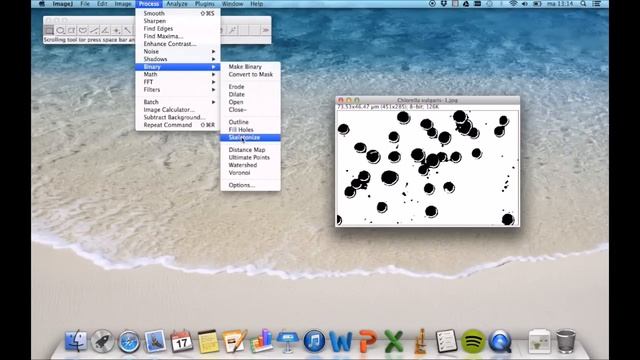Viewport: 640px width, 360px height.
Task: Open Spotify from the dock
Action: (473, 341)
